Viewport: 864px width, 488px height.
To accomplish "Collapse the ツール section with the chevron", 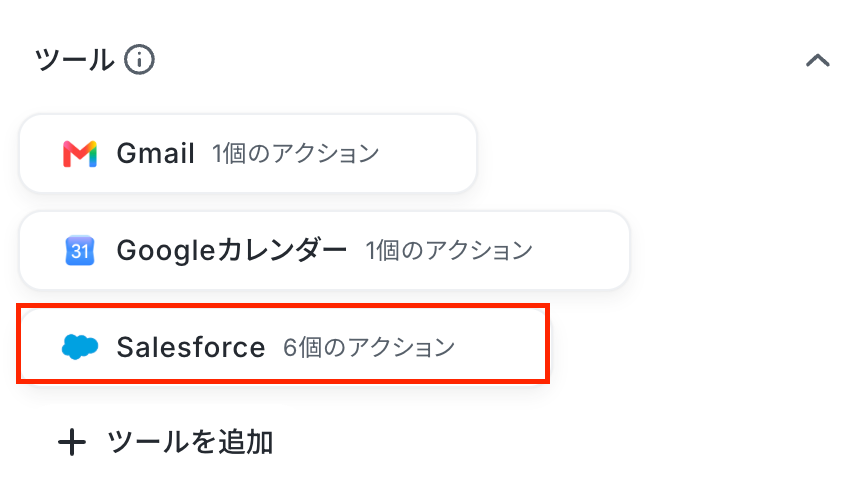I will coord(818,60).
